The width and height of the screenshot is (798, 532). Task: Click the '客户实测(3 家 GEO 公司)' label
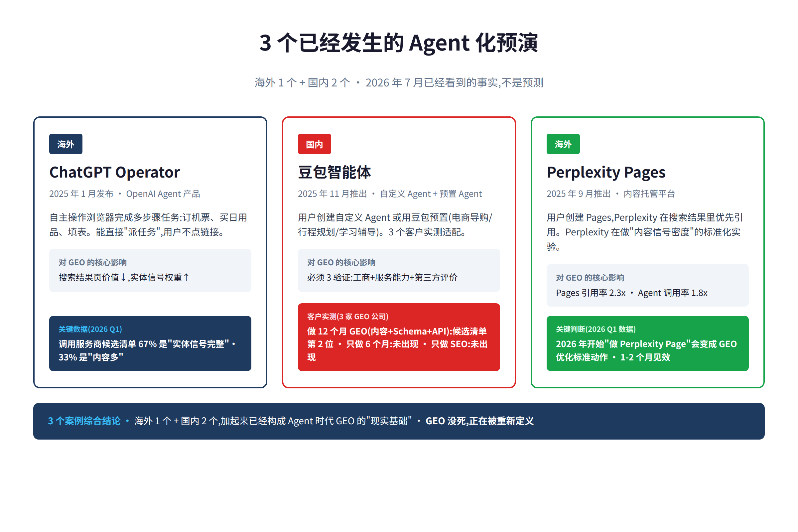pyautogui.click(x=348, y=317)
